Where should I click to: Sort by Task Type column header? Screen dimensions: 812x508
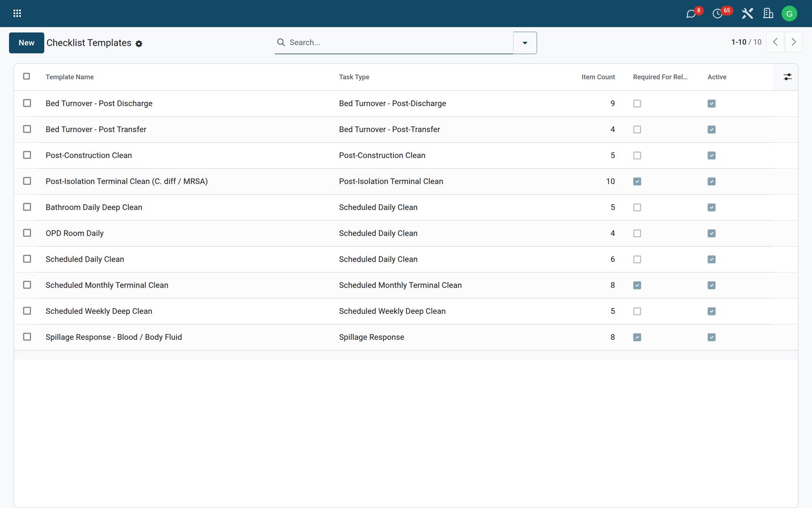coord(354,77)
